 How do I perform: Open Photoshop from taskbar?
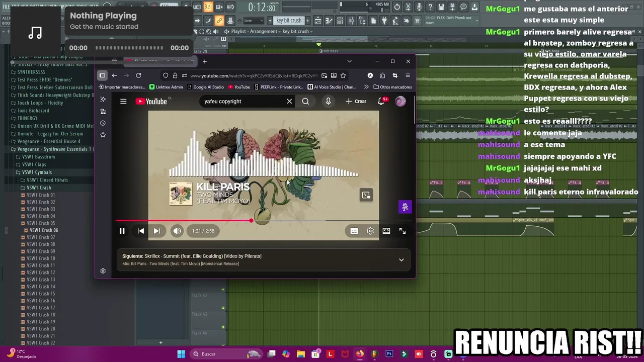389,354
